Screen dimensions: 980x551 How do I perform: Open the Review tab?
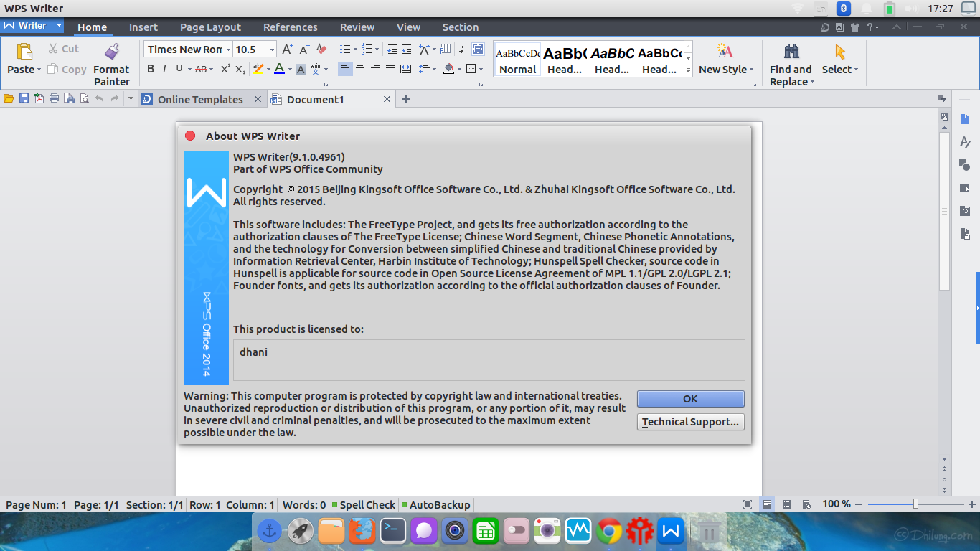point(357,27)
